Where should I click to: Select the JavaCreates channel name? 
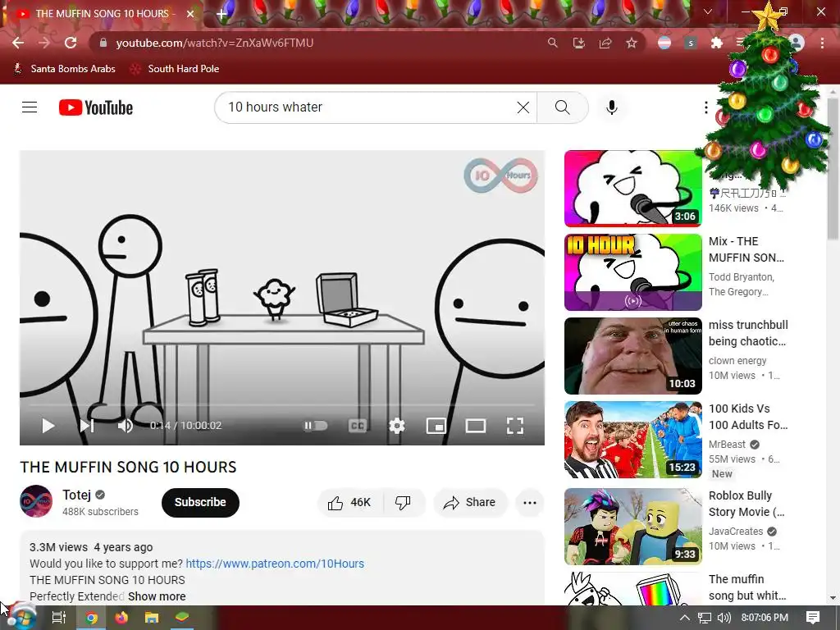(x=736, y=531)
